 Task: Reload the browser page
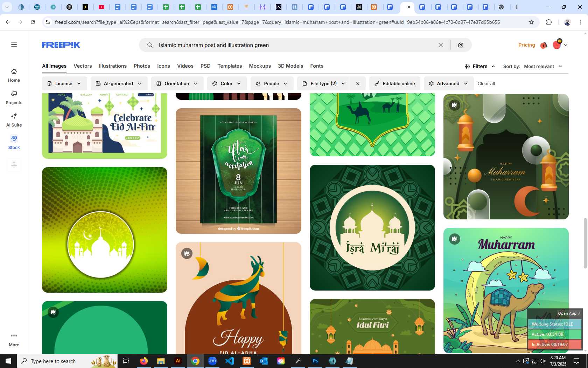coord(33,22)
